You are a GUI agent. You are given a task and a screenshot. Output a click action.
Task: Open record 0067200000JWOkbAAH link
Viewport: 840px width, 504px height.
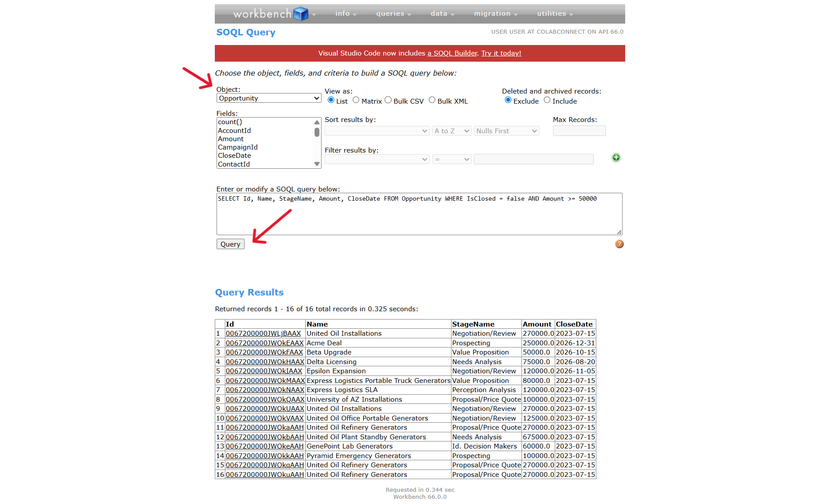265,437
